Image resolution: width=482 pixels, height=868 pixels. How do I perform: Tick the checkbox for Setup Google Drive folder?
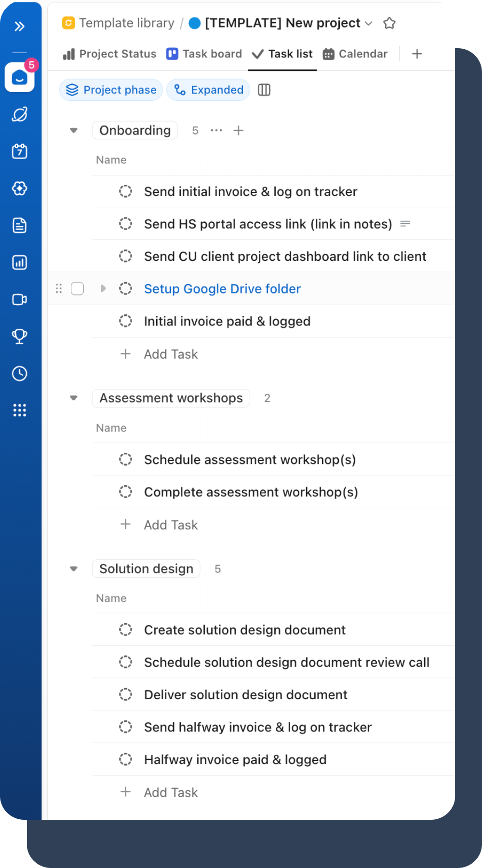point(77,289)
